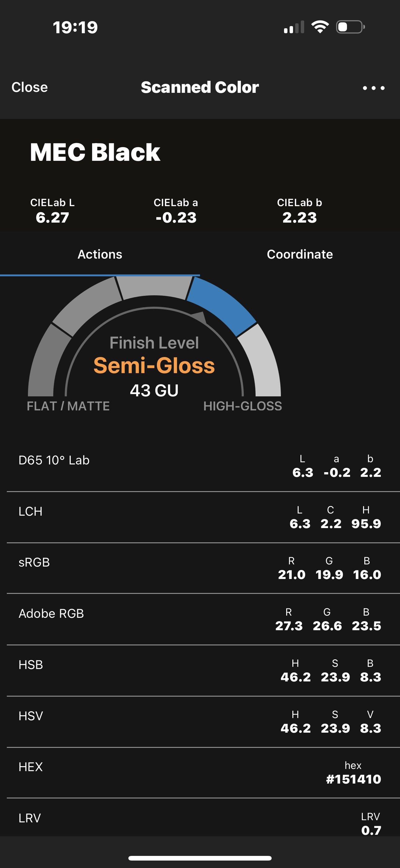Select the Actions tab
The height and width of the screenshot is (868, 400).
click(100, 254)
